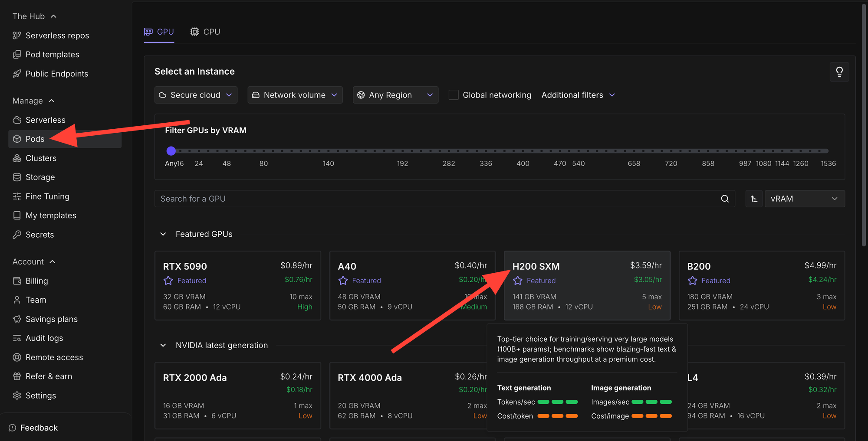The image size is (868, 441).
Task: Enable the Global networking checkbox
Action: pos(454,95)
